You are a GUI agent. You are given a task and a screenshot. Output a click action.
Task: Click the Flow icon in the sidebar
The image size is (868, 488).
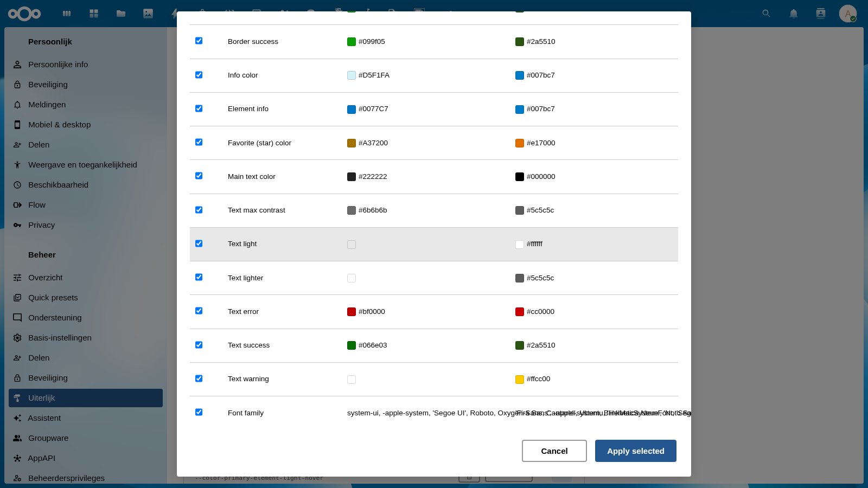point(17,205)
